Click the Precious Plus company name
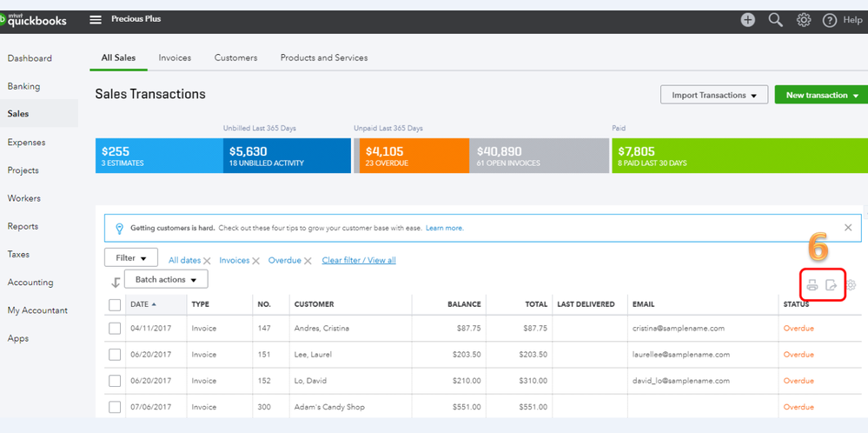This screenshot has height=433, width=868. point(136,19)
